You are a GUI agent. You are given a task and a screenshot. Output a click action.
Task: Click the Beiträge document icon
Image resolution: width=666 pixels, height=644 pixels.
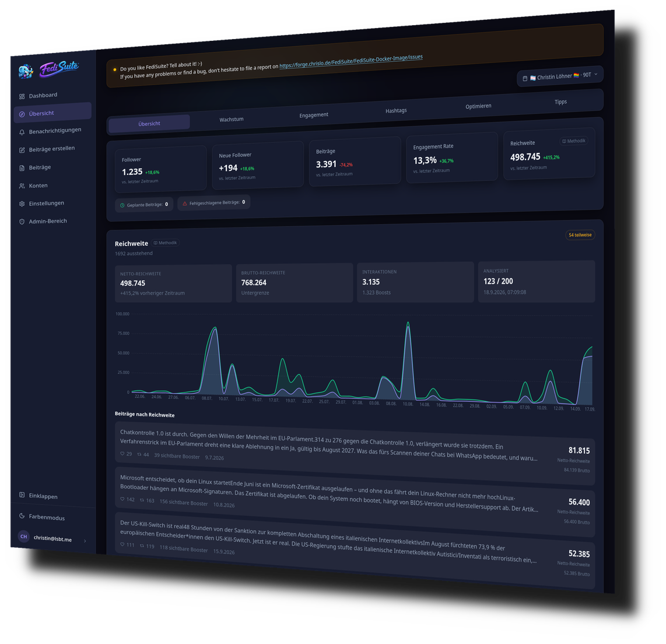[22, 168]
